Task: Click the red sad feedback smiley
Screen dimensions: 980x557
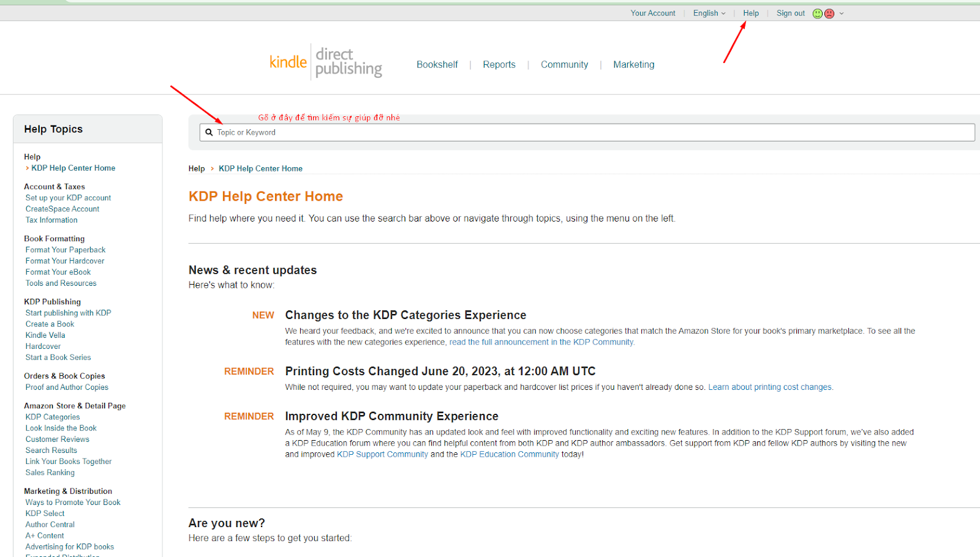Action: 829,13
